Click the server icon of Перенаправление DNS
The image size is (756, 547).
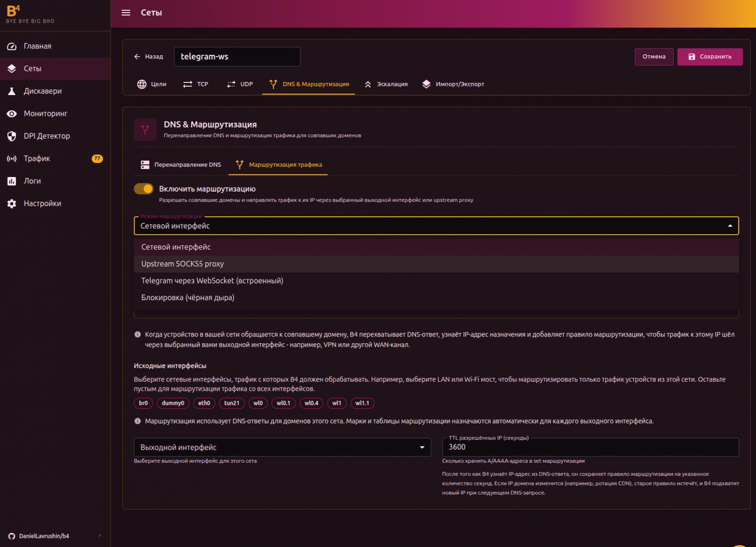point(145,165)
